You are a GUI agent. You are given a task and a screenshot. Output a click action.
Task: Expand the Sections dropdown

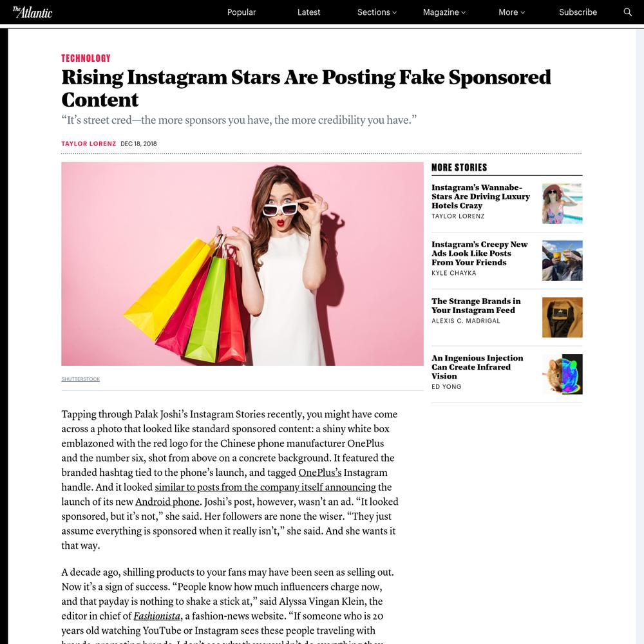point(377,12)
